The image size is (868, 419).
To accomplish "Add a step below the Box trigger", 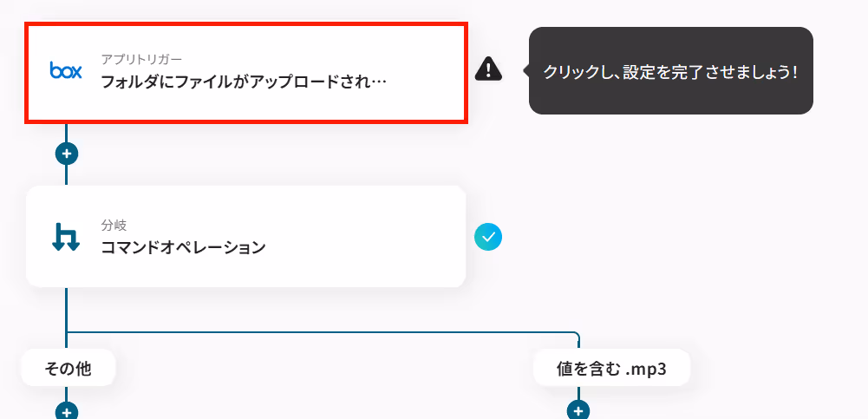I will pyautogui.click(x=67, y=154).
